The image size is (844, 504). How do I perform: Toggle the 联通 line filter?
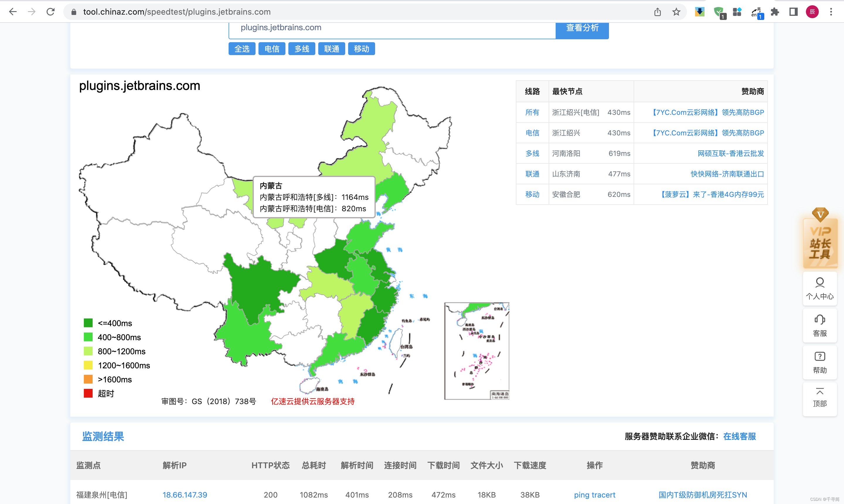pyautogui.click(x=331, y=49)
